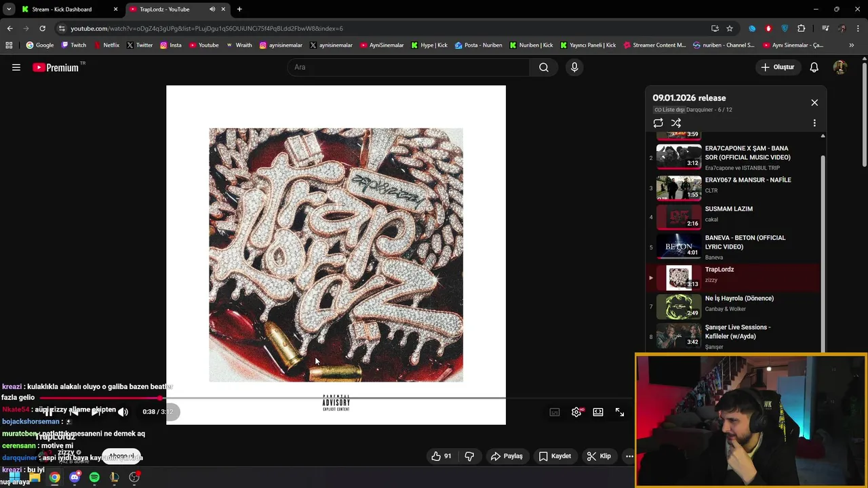The image size is (868, 488).
Task: Open playlist three-dot options menu
Action: (814, 123)
